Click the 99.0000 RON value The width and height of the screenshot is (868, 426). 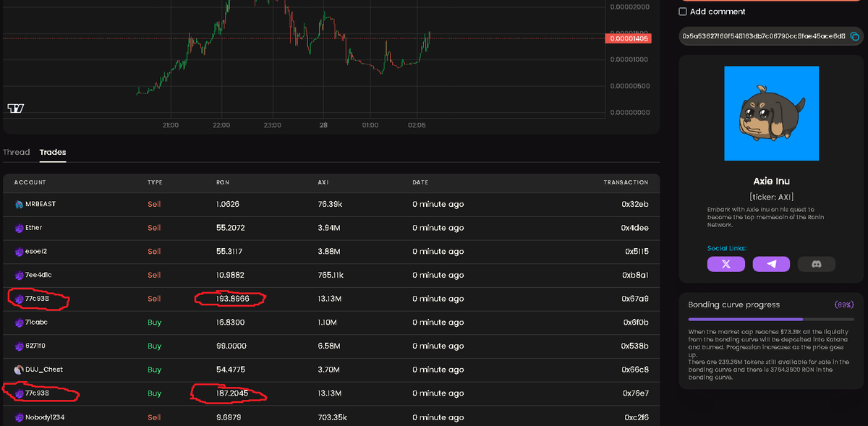[231, 346]
